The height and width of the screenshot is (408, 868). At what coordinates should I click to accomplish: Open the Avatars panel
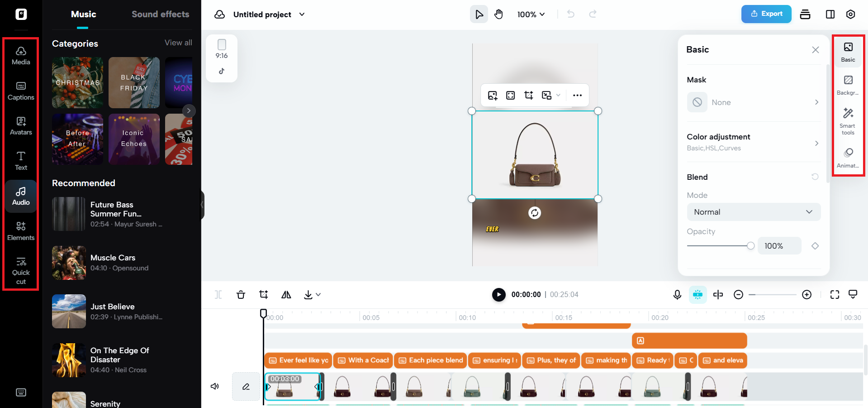[x=21, y=126]
